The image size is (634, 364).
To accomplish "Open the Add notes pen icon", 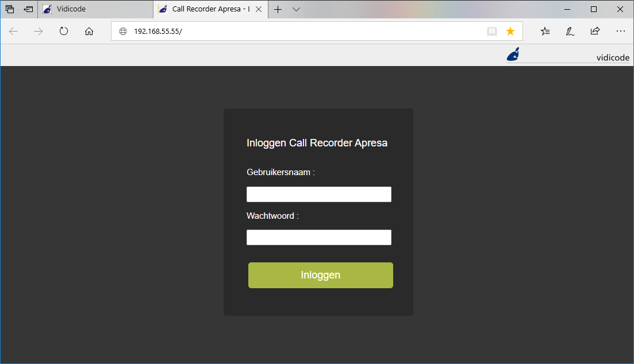I will 570,31.
